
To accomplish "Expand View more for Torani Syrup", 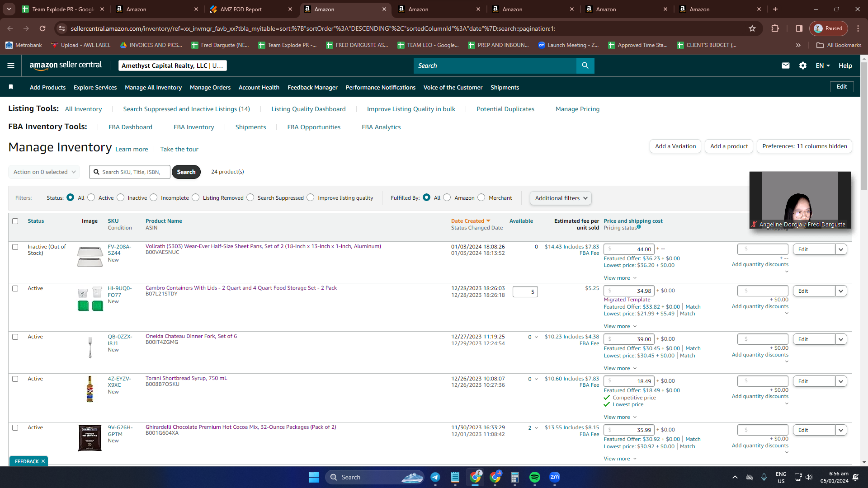I will pyautogui.click(x=620, y=417).
